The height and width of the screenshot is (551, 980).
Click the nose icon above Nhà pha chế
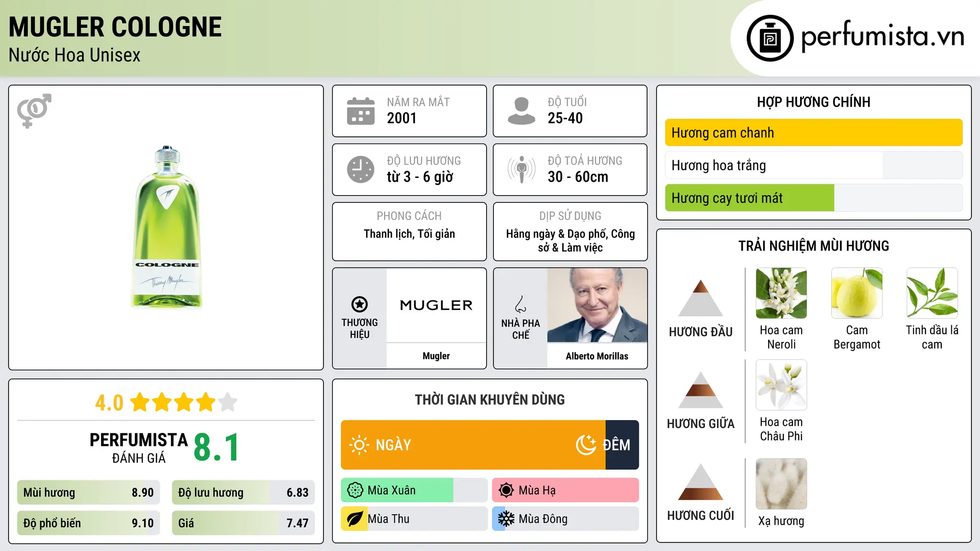(521, 304)
